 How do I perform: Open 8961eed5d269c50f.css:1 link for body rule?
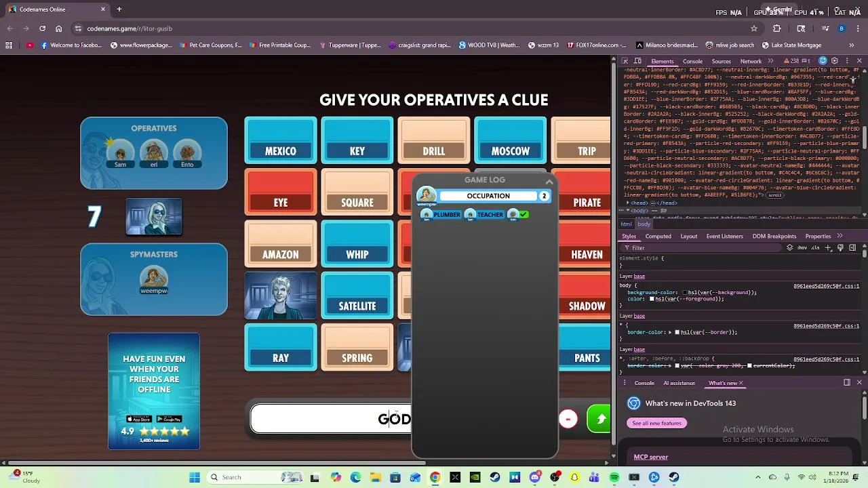826,286
